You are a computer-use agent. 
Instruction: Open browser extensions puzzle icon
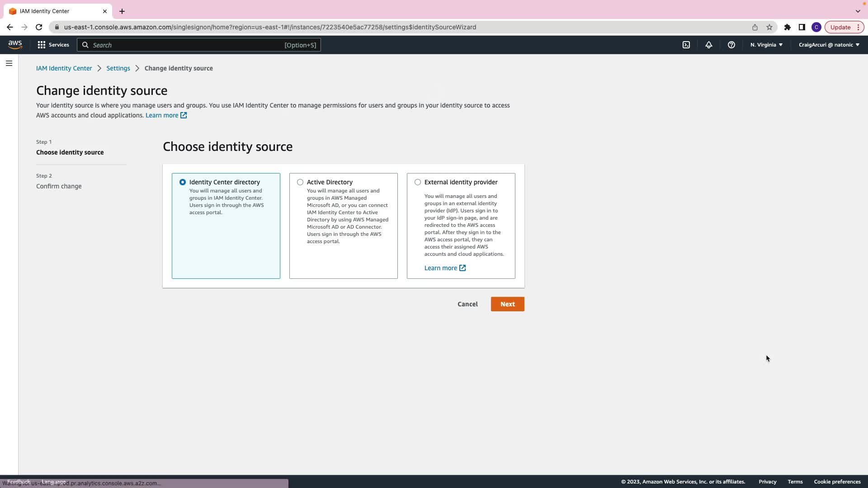(788, 27)
